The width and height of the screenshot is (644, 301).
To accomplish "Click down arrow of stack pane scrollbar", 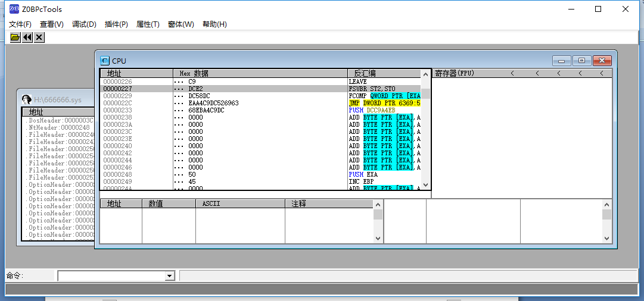I will [x=606, y=238].
